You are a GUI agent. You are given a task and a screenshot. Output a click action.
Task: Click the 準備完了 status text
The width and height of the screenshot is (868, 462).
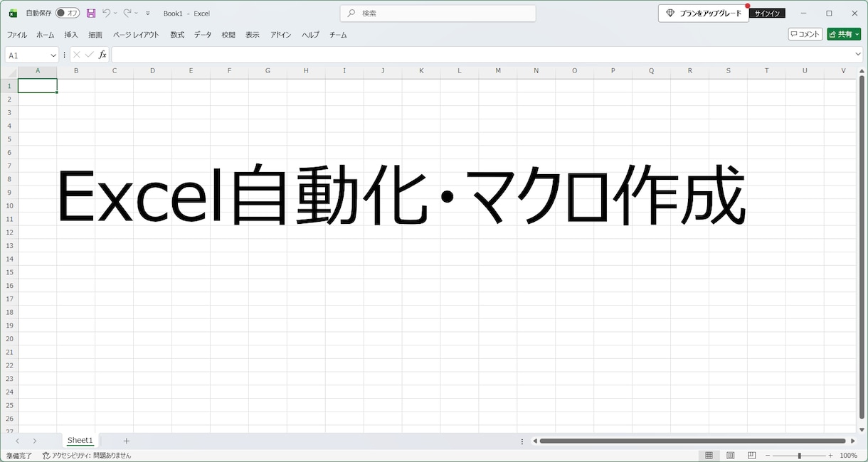[19, 456]
